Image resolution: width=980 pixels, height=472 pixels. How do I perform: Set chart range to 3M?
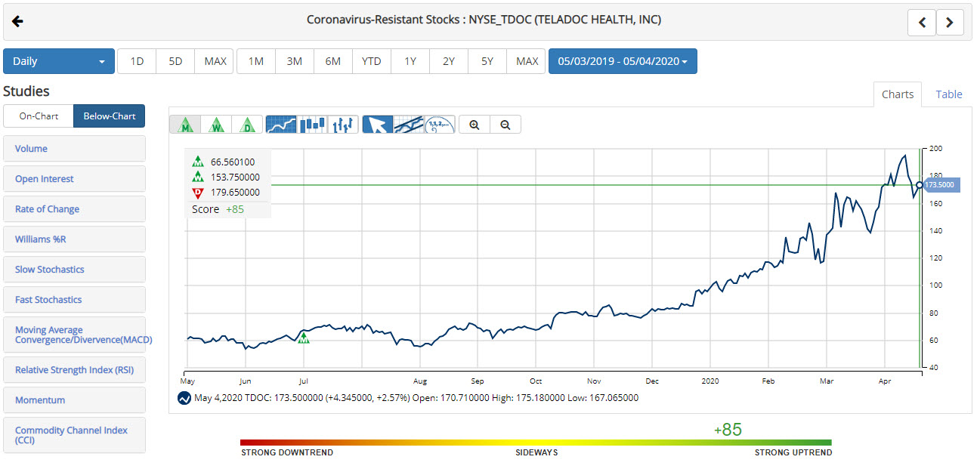point(295,61)
